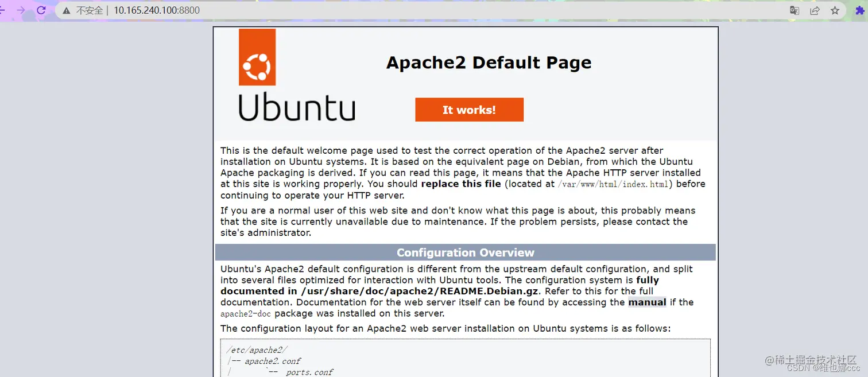Click /usr/share/doc/apache2/README.Debian.gz text
868x377 pixels.
tap(421, 291)
